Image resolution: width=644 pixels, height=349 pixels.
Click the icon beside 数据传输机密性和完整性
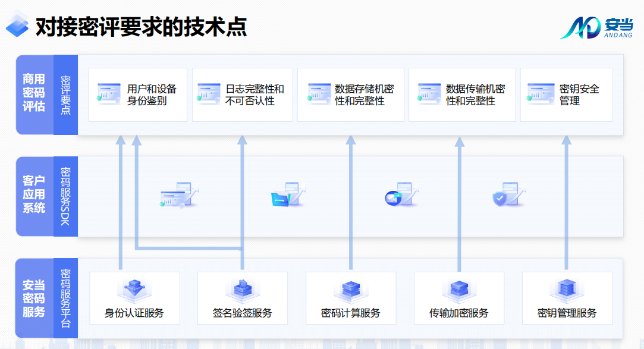coord(429,93)
